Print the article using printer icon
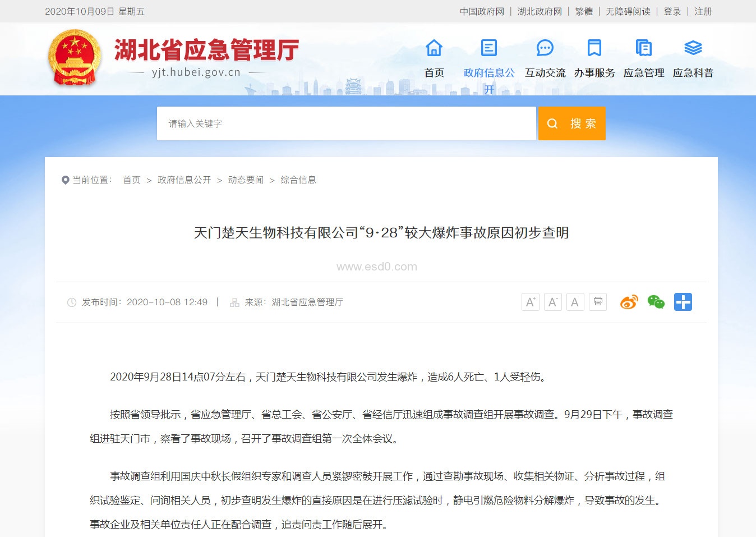The image size is (756, 537). coord(598,302)
